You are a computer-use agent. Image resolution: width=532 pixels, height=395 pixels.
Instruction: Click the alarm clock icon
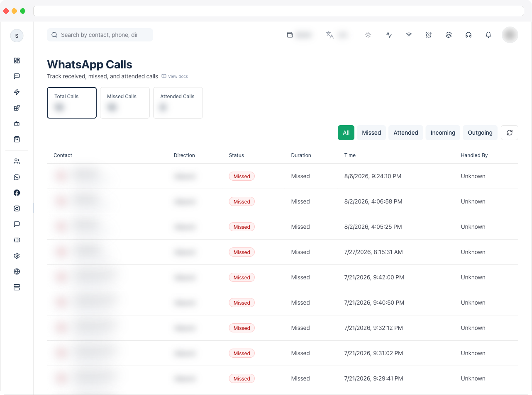pyautogui.click(x=429, y=35)
